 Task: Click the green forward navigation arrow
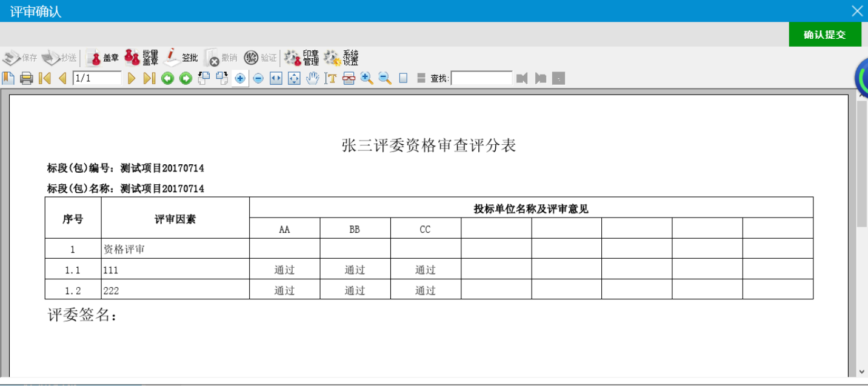point(185,78)
